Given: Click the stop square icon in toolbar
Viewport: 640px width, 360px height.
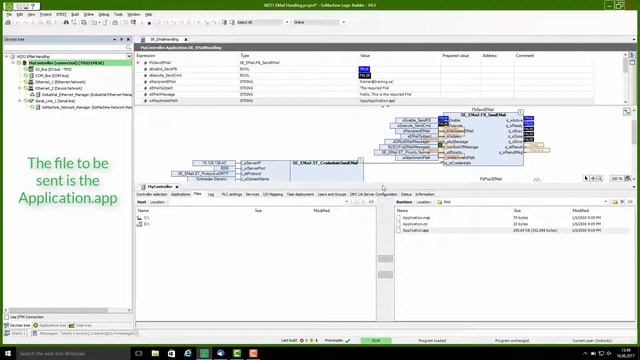Looking at the screenshot, I should [149, 23].
